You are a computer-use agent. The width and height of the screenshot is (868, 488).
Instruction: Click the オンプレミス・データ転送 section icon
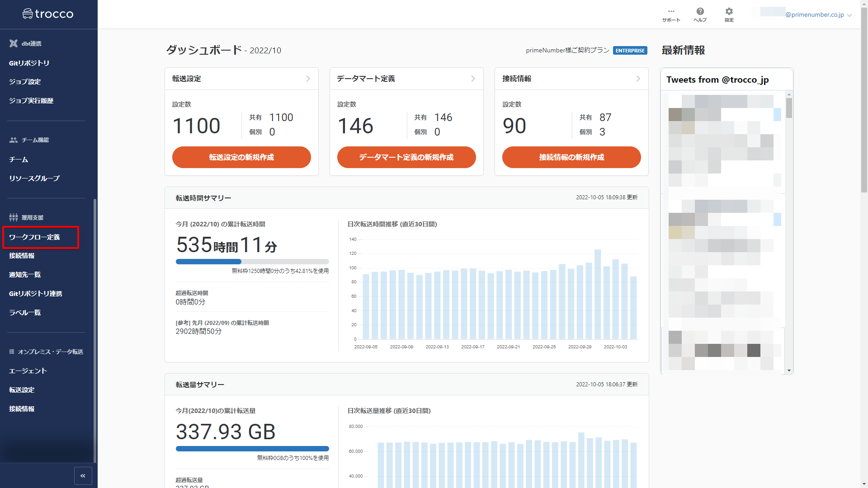click(12, 352)
